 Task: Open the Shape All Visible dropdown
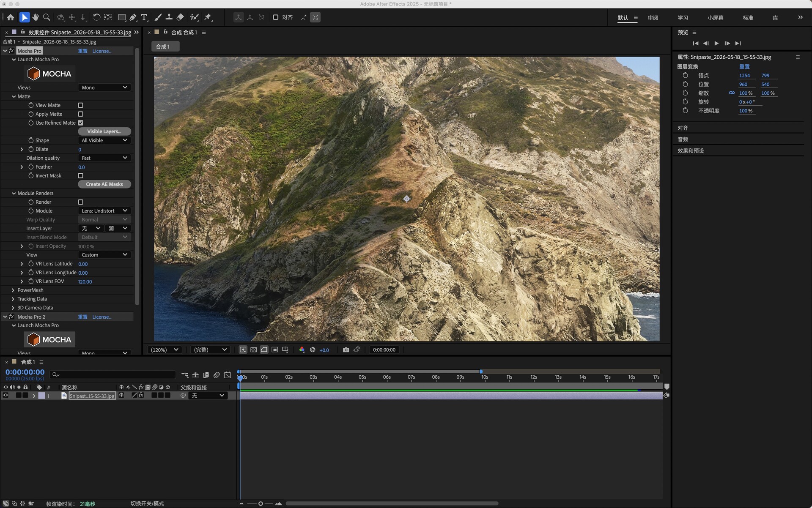[104, 140]
